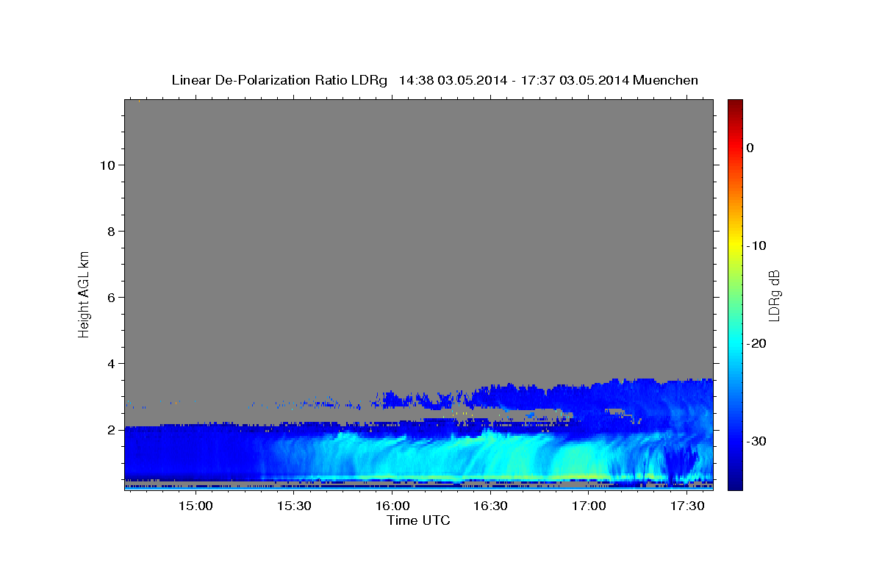The width and height of the screenshot is (882, 588).
Task: Click the 'LDRg dB' colorbar label
Action: [773, 295]
